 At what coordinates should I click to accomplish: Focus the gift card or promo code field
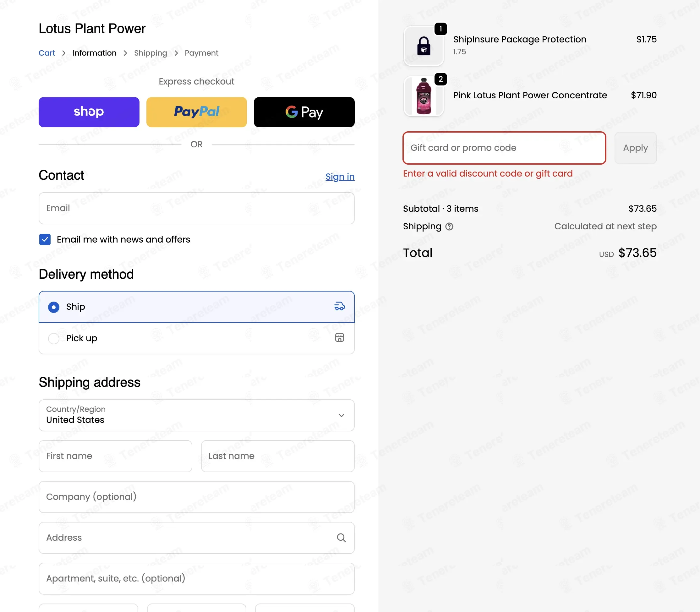pyautogui.click(x=504, y=148)
